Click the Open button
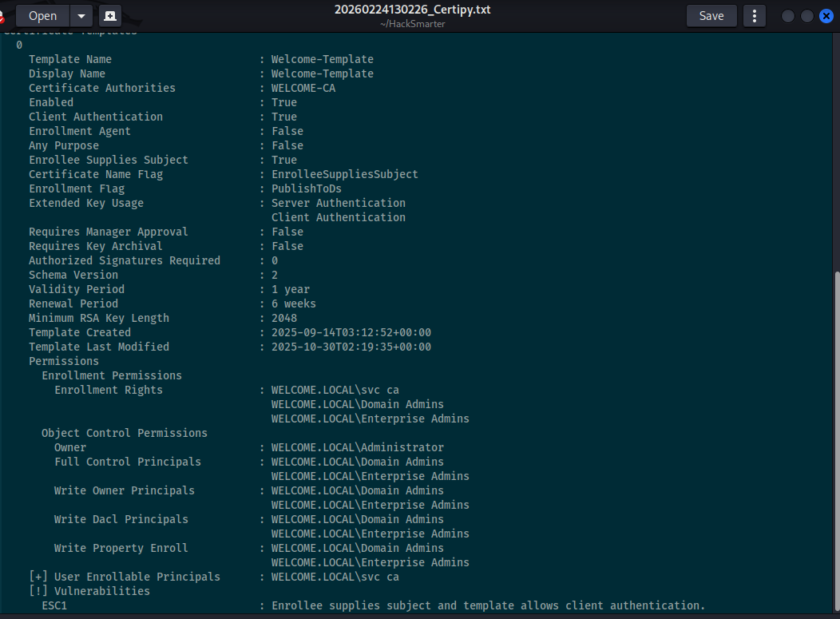Viewport: 840px width, 619px height. coord(42,16)
